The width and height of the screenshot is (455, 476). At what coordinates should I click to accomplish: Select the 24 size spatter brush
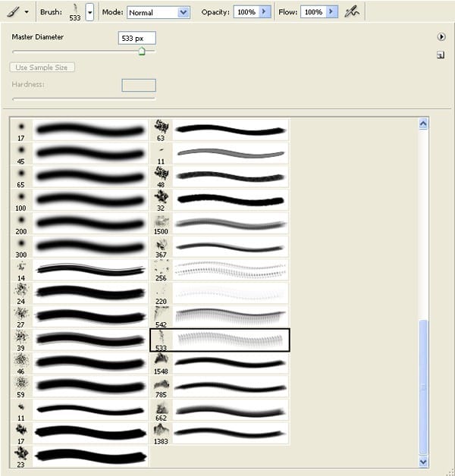pyautogui.click(x=80, y=293)
